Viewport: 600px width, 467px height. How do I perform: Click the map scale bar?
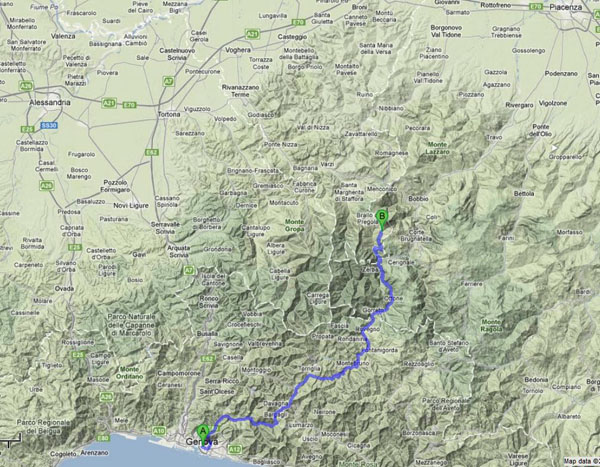[11, 440]
